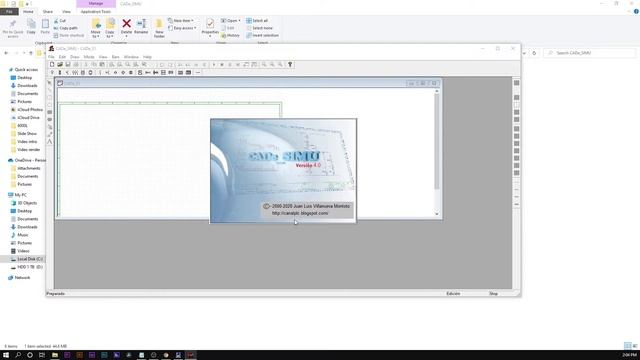Open the CADe_SIMU File menu
Image resolution: width=640 pixels, height=360 pixels.
(x=51, y=57)
